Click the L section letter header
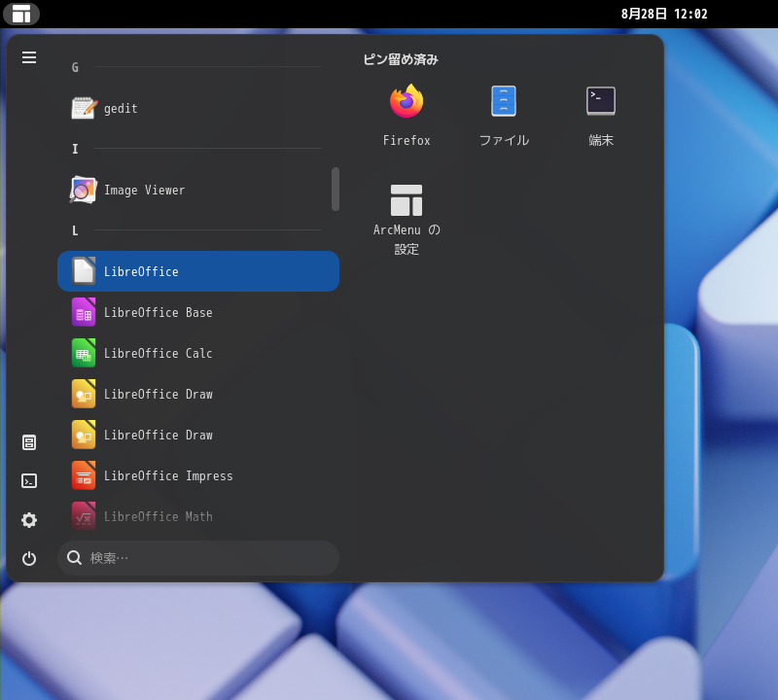Image resolution: width=778 pixels, height=700 pixels. 75,230
